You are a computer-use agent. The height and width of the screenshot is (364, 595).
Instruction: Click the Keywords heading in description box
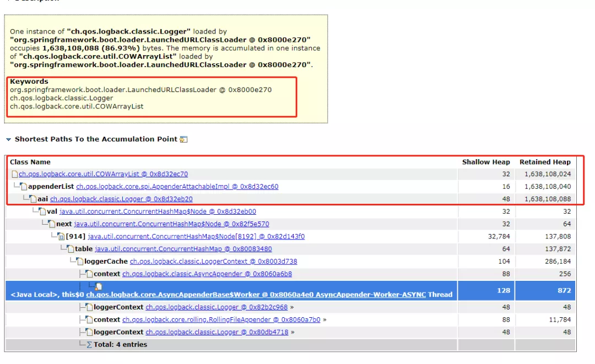coord(29,82)
